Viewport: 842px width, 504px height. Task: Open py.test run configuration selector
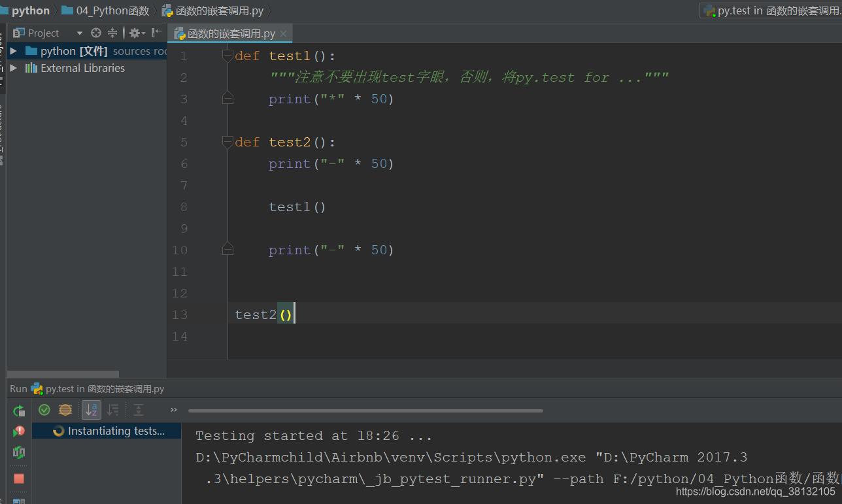click(x=771, y=10)
